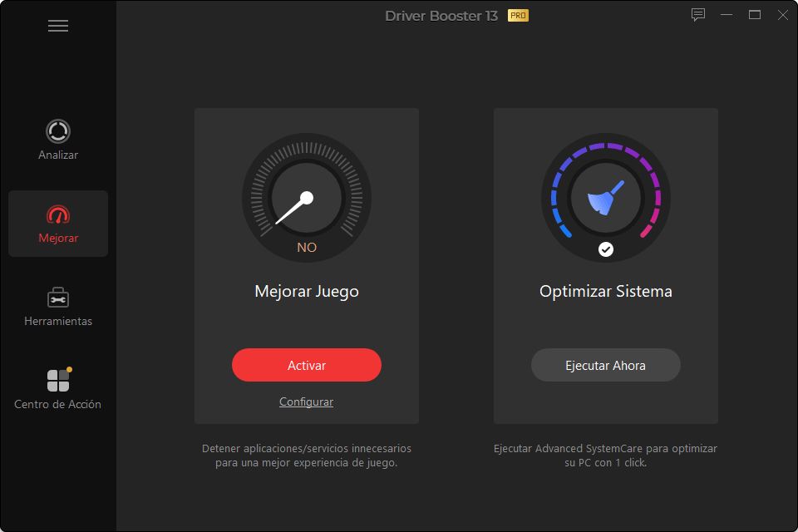This screenshot has height=532, width=798.
Task: Click the blue broom icon
Action: point(605,199)
